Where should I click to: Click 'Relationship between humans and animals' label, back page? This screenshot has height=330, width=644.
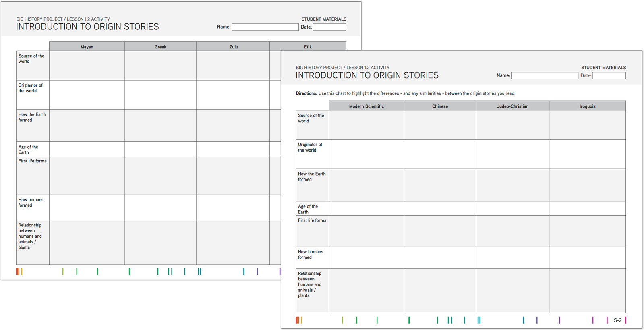pos(30,236)
